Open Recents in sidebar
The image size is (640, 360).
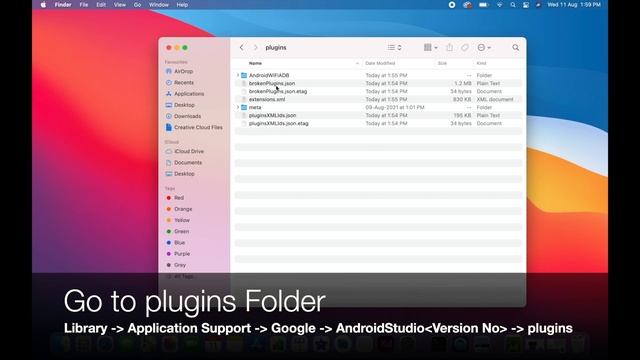pos(184,82)
